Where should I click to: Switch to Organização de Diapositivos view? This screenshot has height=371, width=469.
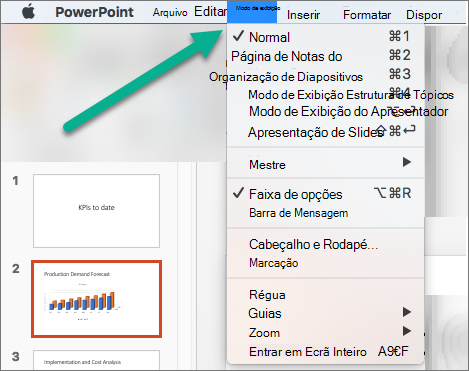(325, 76)
